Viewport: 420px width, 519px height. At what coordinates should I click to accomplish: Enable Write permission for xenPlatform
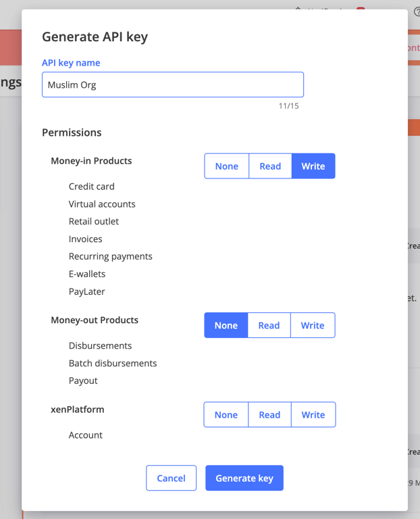click(x=313, y=415)
